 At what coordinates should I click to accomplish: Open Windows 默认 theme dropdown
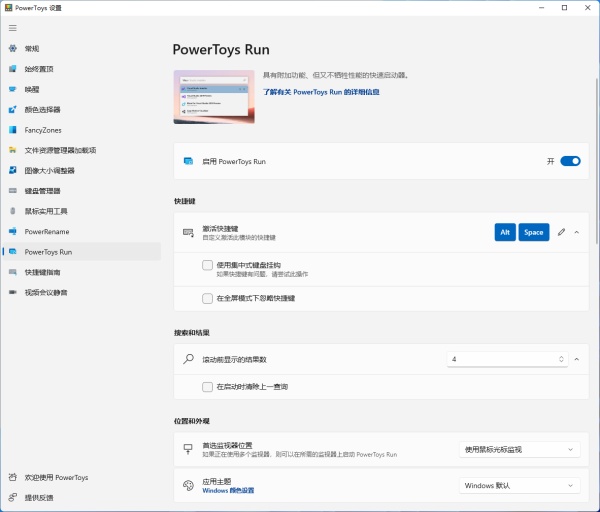(x=520, y=485)
